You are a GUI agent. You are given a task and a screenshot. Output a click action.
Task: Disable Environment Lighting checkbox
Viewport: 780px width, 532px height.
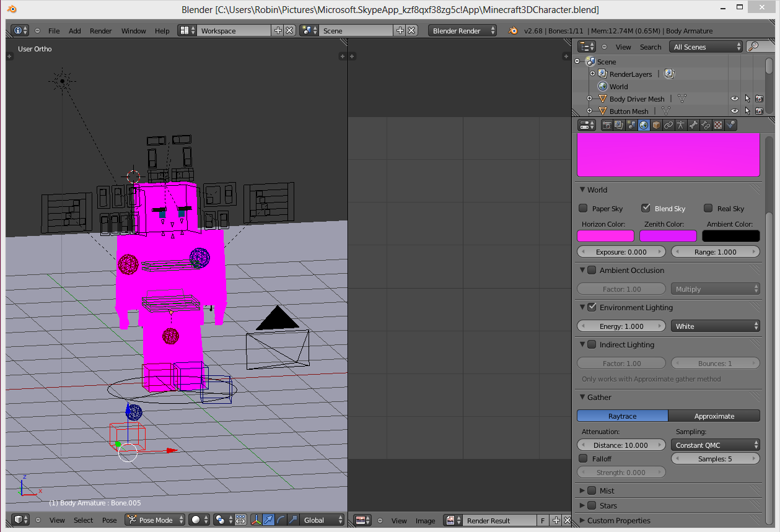tap(592, 307)
